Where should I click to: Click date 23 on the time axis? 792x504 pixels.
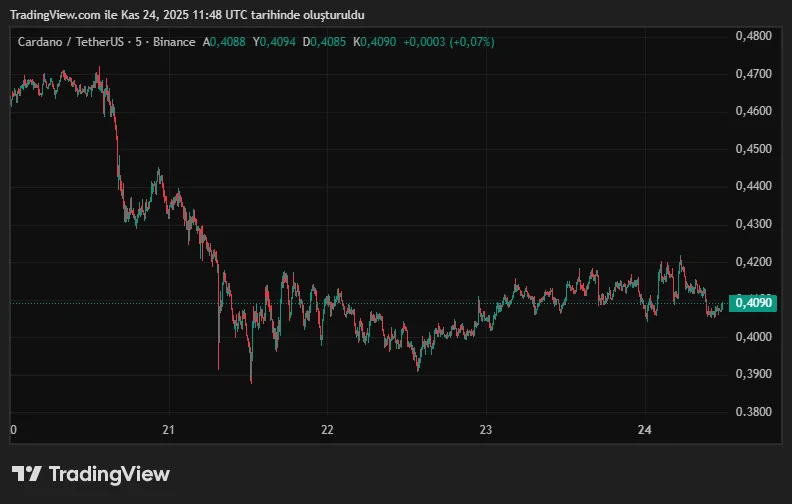485,430
